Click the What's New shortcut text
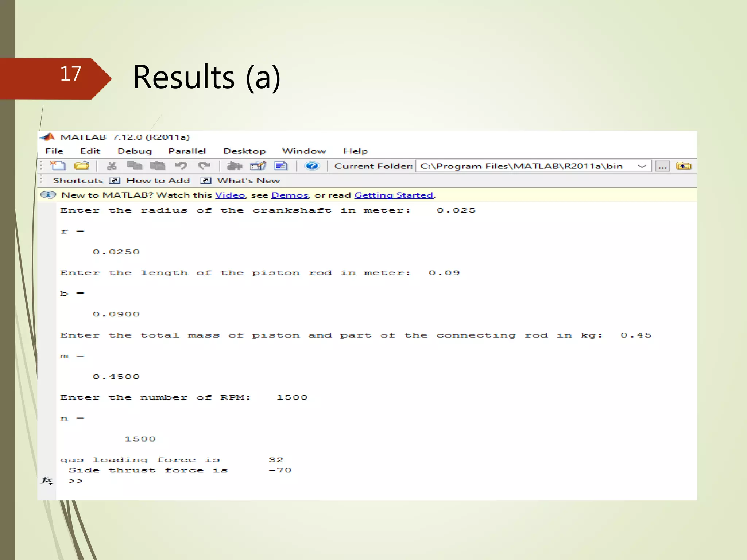Image resolution: width=747 pixels, height=560 pixels. pos(249,180)
